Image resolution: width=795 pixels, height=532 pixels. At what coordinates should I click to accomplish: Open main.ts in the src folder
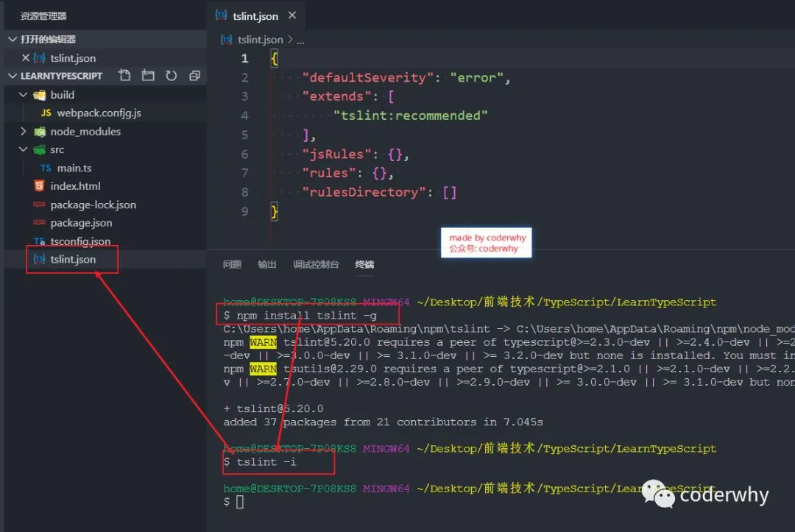pyautogui.click(x=74, y=168)
